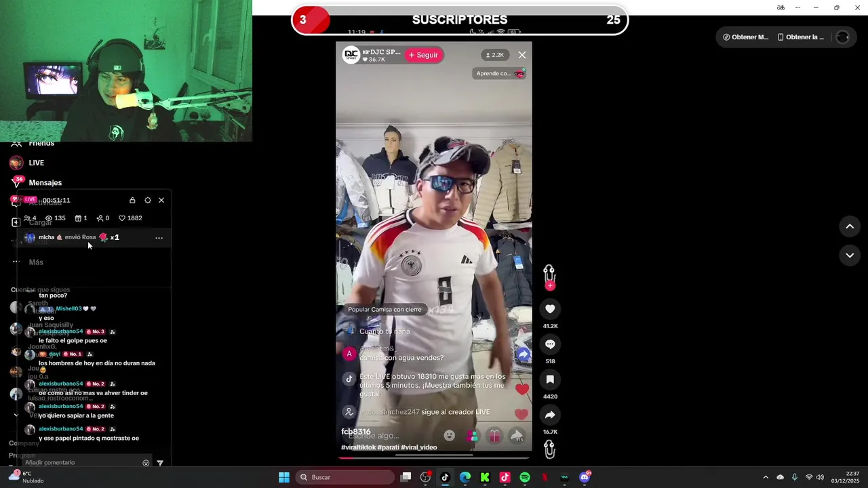Open Discord from the taskbar
Screen dimensions: 868x488
pos(585,477)
